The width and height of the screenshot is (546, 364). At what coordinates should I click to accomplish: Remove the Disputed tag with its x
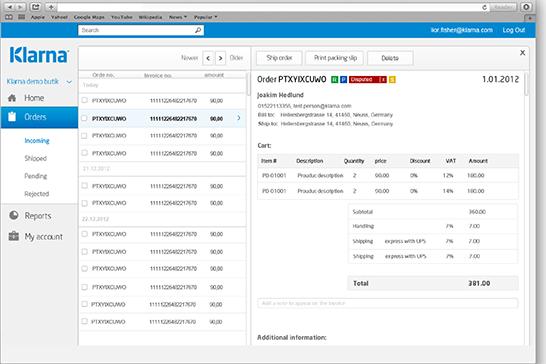(x=383, y=80)
